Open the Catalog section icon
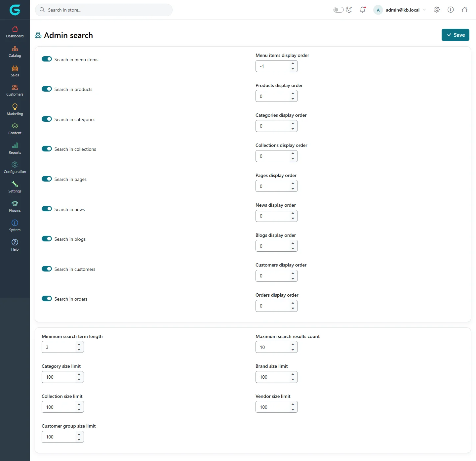The image size is (476, 461). click(15, 49)
